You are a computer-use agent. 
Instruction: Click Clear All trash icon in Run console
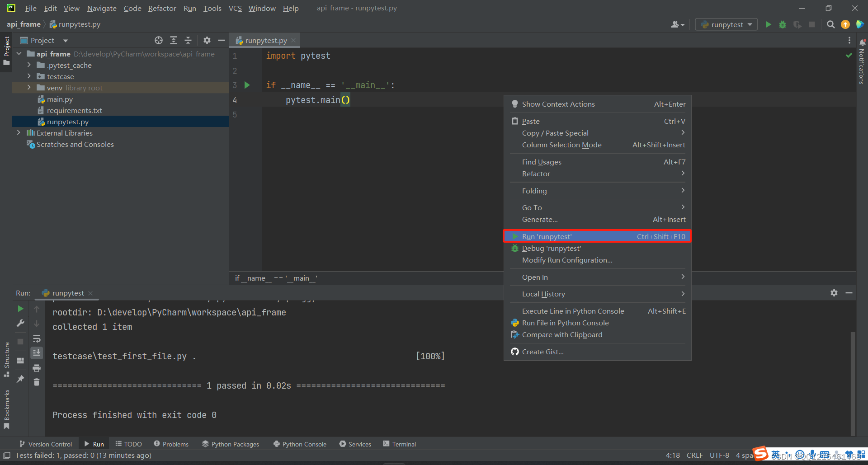coord(37,382)
